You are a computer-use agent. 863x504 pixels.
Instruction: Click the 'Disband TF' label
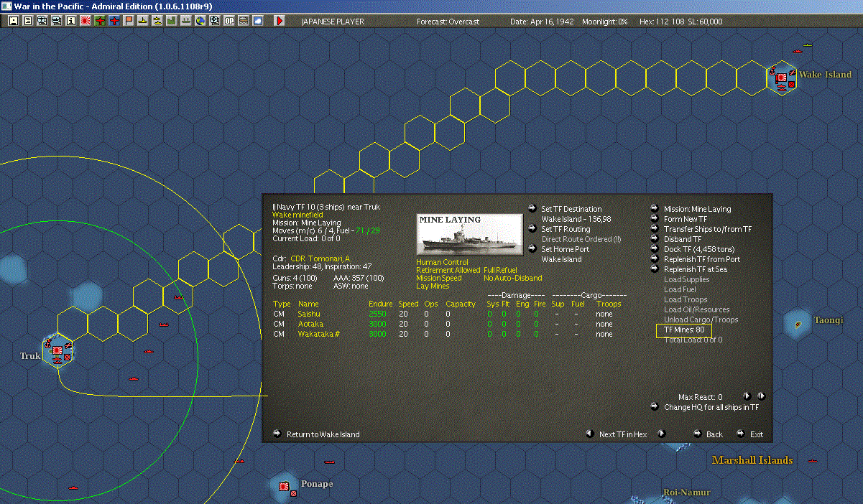point(683,239)
